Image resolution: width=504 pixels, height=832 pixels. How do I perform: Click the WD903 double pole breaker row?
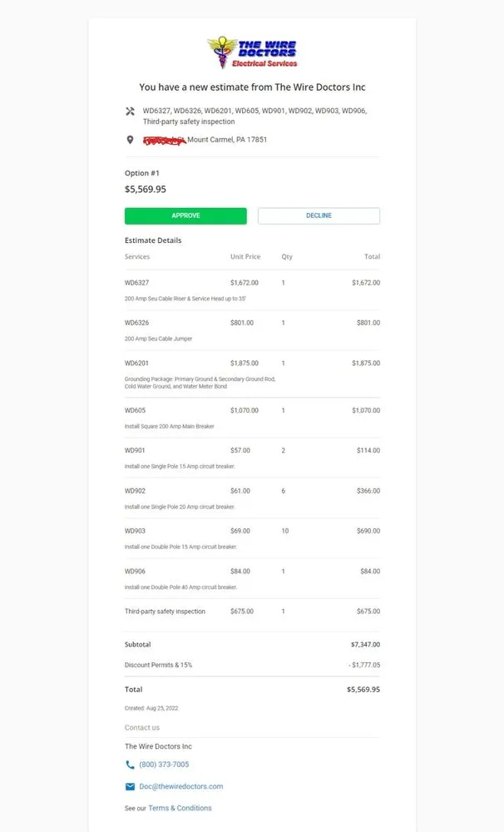coord(252,537)
